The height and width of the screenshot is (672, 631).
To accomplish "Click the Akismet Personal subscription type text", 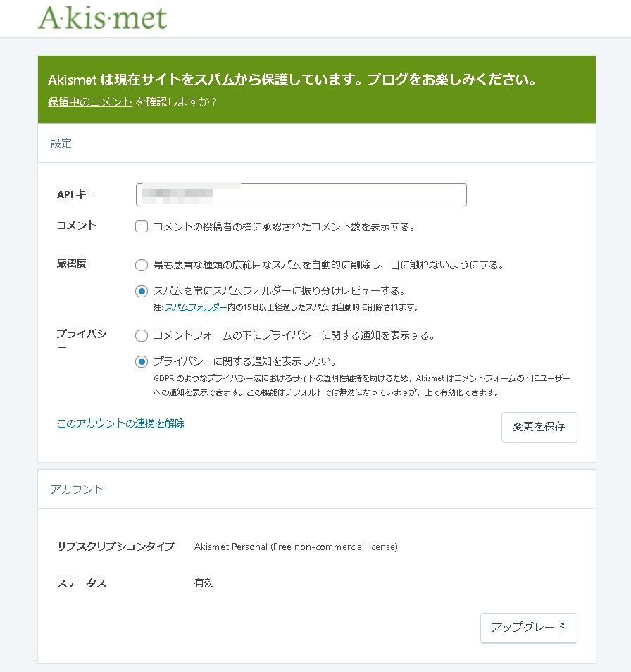I will [296, 547].
